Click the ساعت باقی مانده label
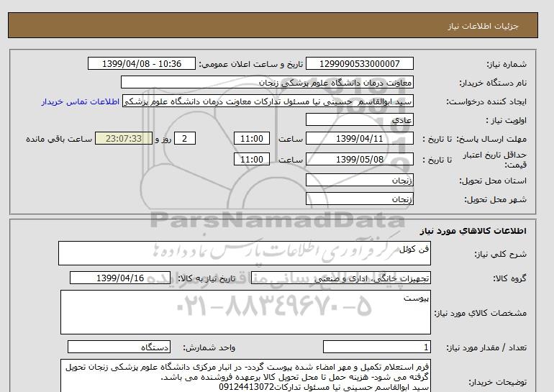The width and height of the screenshot is (554, 392). click(x=59, y=139)
